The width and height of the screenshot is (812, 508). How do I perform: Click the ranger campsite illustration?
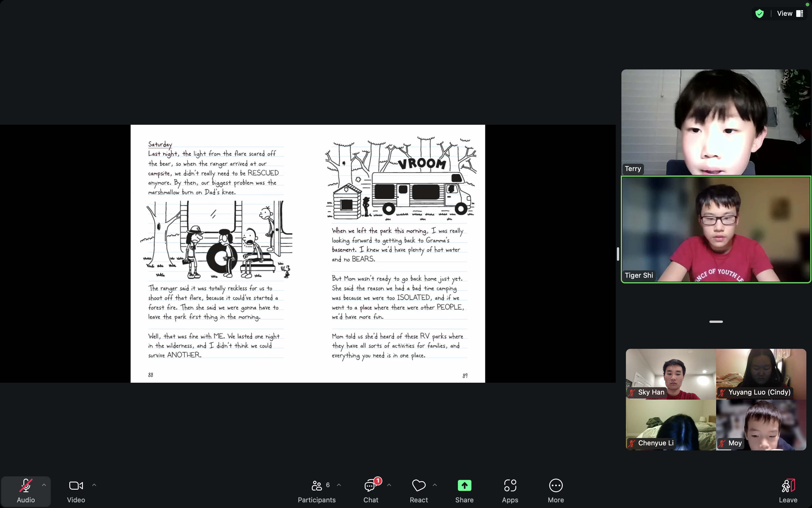point(217,240)
